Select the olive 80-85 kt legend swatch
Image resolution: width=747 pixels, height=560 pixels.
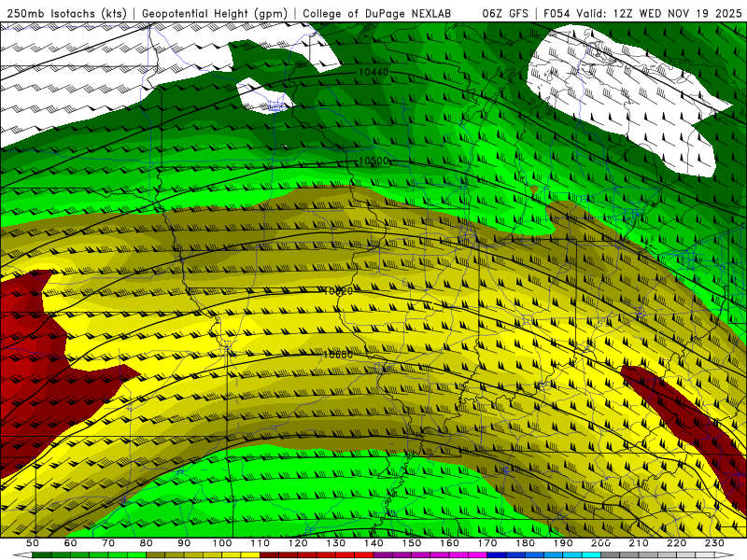pos(155,554)
